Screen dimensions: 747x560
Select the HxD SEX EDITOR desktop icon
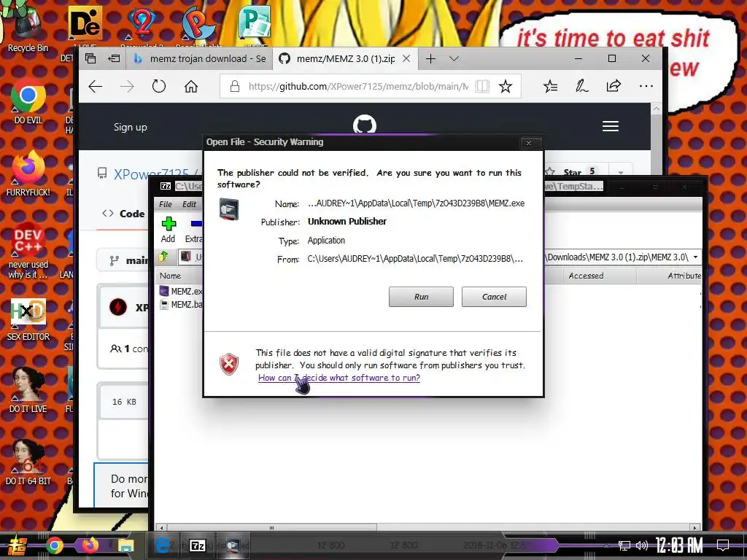(x=28, y=320)
